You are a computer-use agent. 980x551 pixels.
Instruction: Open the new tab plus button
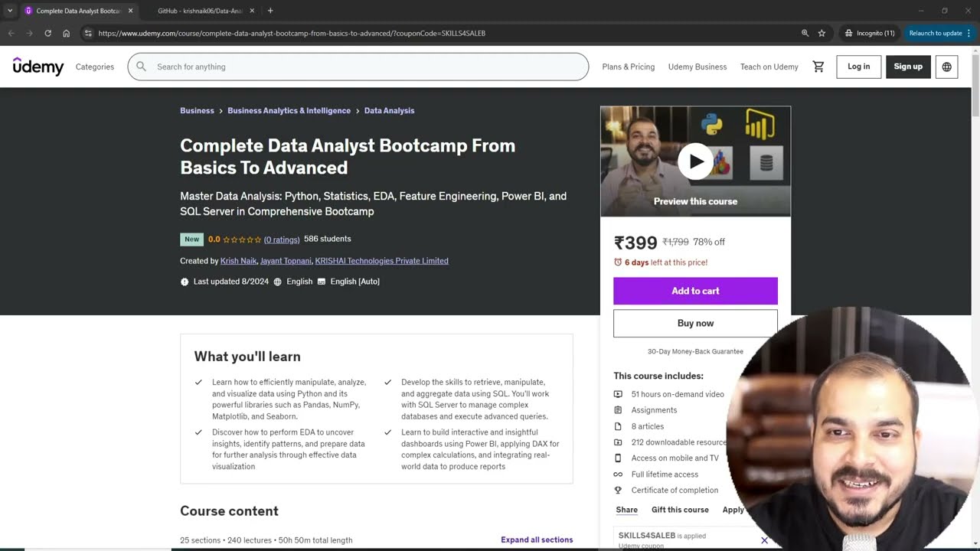(x=270, y=11)
